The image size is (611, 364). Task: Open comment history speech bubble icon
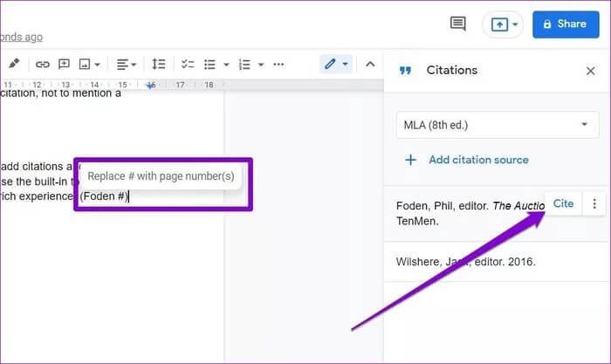[x=457, y=24]
